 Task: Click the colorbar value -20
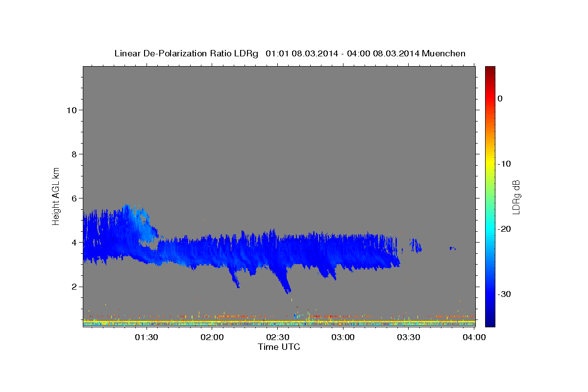coord(505,229)
